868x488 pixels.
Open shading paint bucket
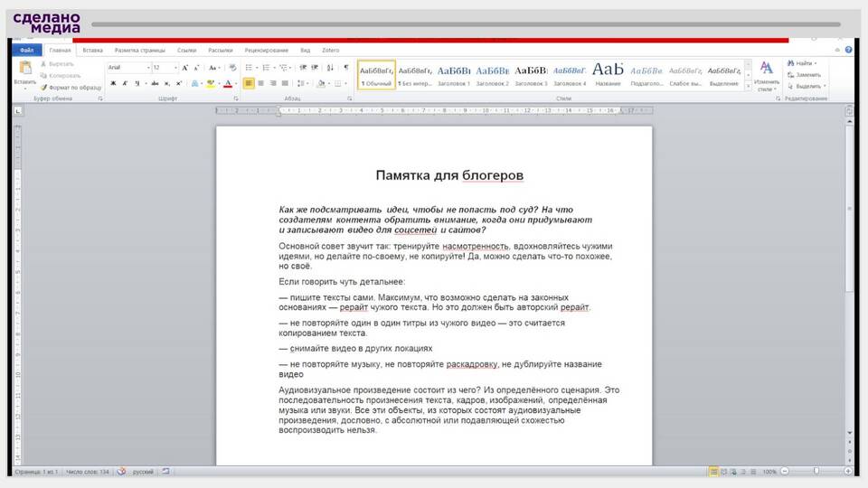click(x=321, y=83)
